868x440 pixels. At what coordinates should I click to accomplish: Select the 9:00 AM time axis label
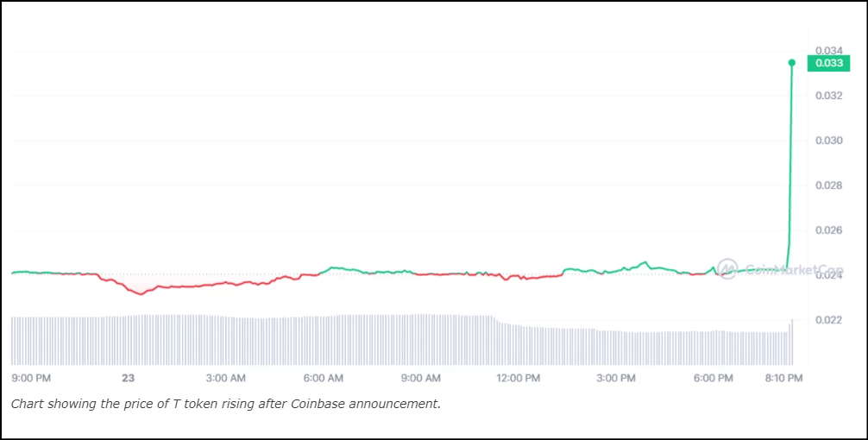click(x=421, y=378)
